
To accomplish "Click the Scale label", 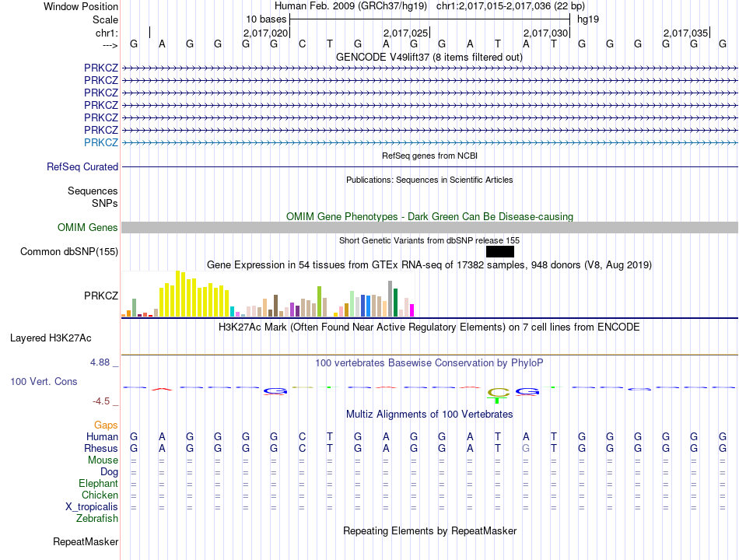I will [x=105, y=19].
